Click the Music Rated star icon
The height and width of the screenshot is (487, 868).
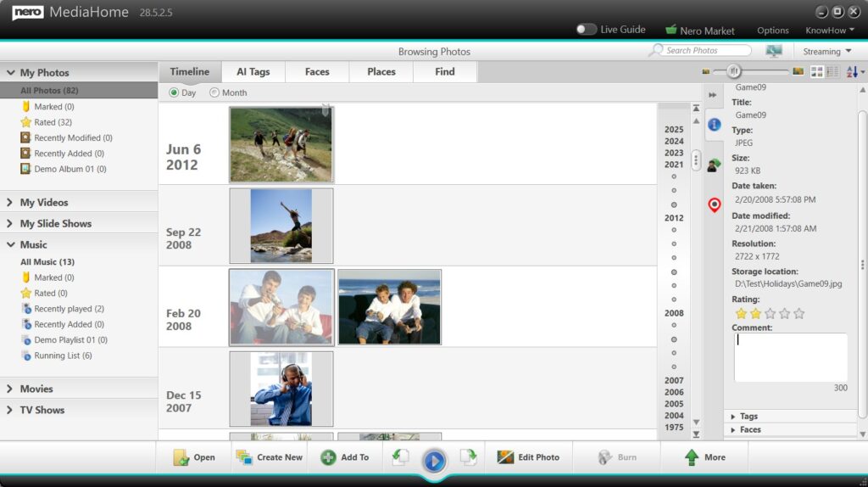tap(25, 293)
